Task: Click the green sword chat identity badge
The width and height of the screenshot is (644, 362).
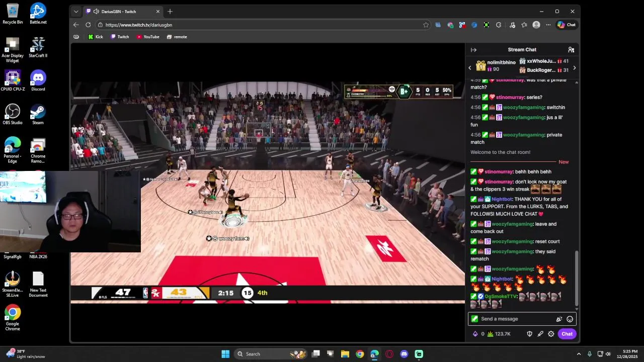Action: [x=474, y=319]
